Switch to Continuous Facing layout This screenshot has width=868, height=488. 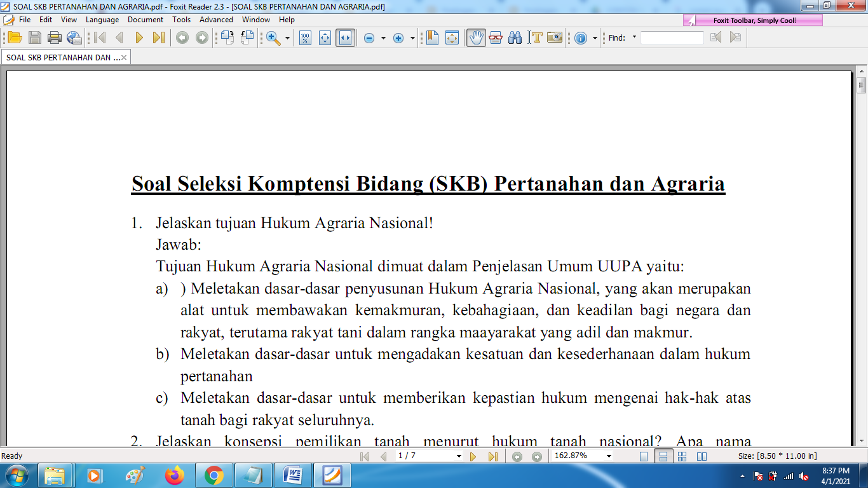(x=682, y=456)
